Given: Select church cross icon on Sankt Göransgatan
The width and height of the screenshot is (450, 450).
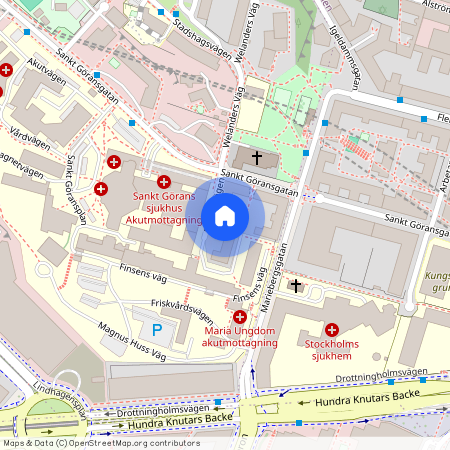Looking at the screenshot, I should 257,158.
